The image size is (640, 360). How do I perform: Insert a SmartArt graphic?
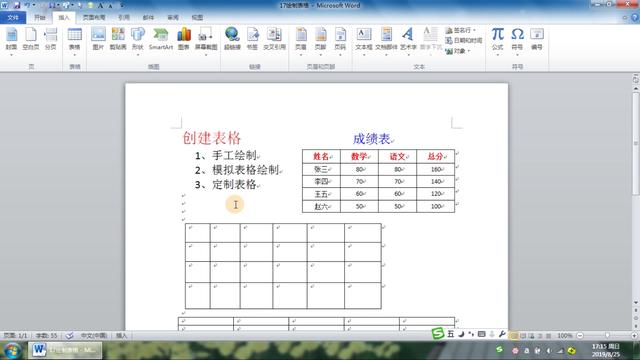coord(161,40)
